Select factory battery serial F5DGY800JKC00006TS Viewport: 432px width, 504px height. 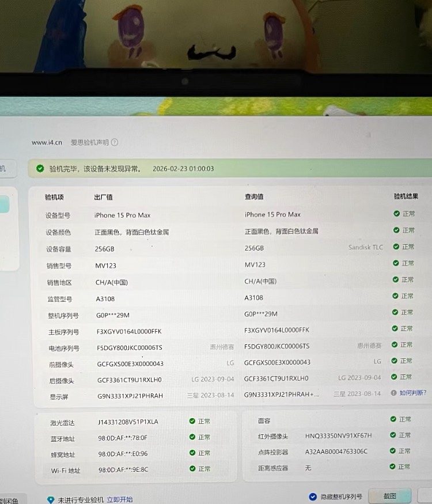pos(130,347)
